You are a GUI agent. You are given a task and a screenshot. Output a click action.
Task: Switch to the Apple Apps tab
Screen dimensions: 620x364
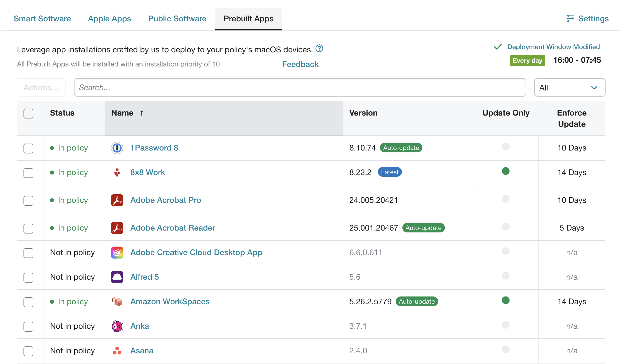pos(109,19)
